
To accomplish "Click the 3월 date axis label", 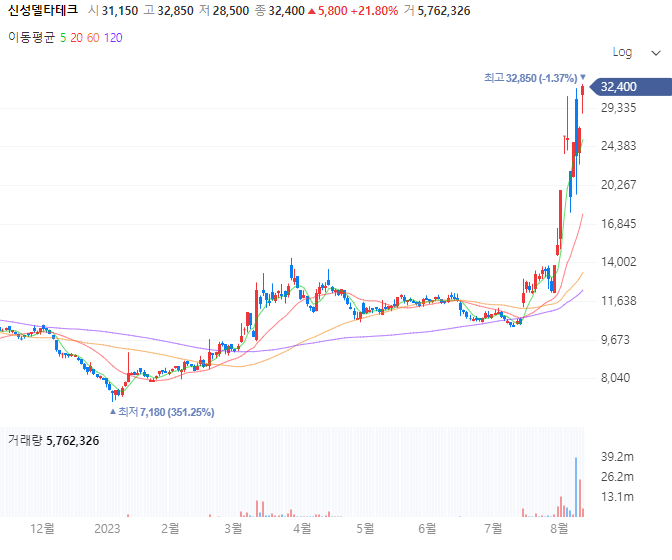I will (x=233, y=529).
